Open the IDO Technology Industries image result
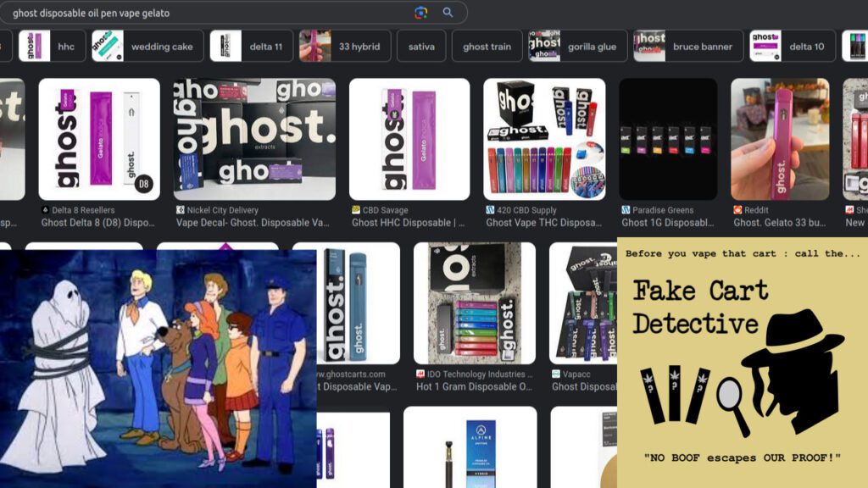Viewport: 868px width, 488px height. pyautogui.click(x=474, y=303)
